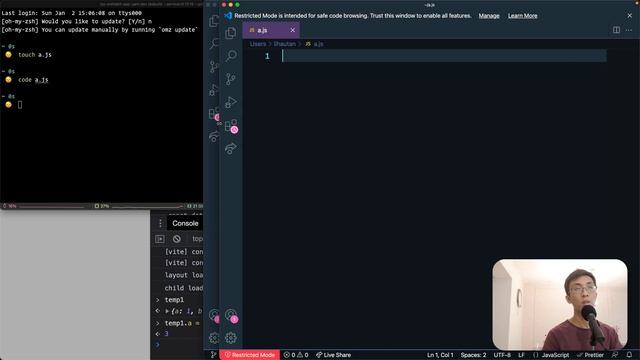The image size is (640, 360).
Task: Open the DevTools kebab menu beside Console
Action: pos(160,223)
